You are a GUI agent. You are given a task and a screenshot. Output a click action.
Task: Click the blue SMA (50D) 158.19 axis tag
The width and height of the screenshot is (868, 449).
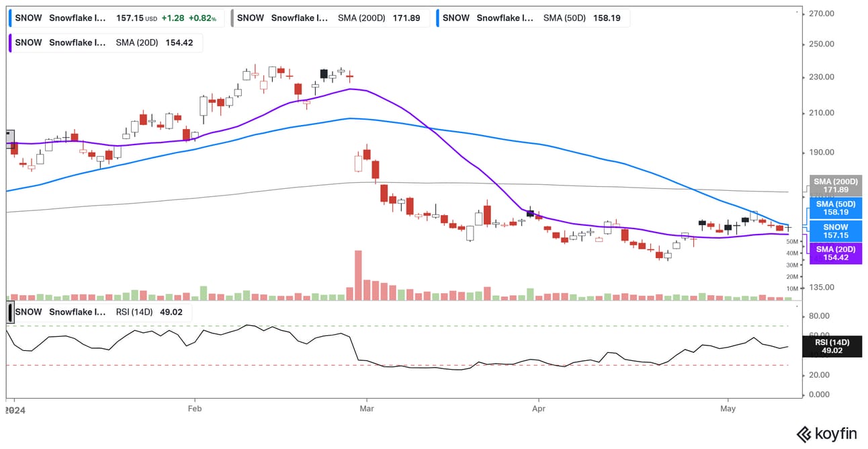pos(836,208)
